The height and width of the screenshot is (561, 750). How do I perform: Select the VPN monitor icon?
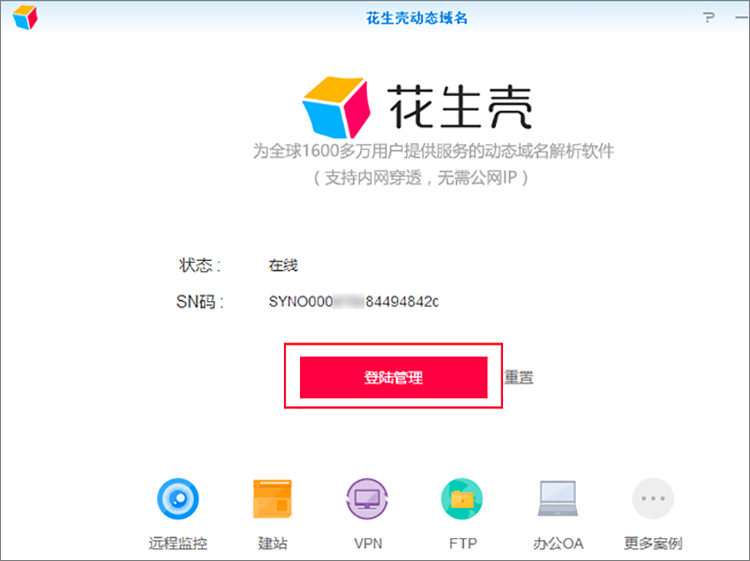[x=367, y=499]
